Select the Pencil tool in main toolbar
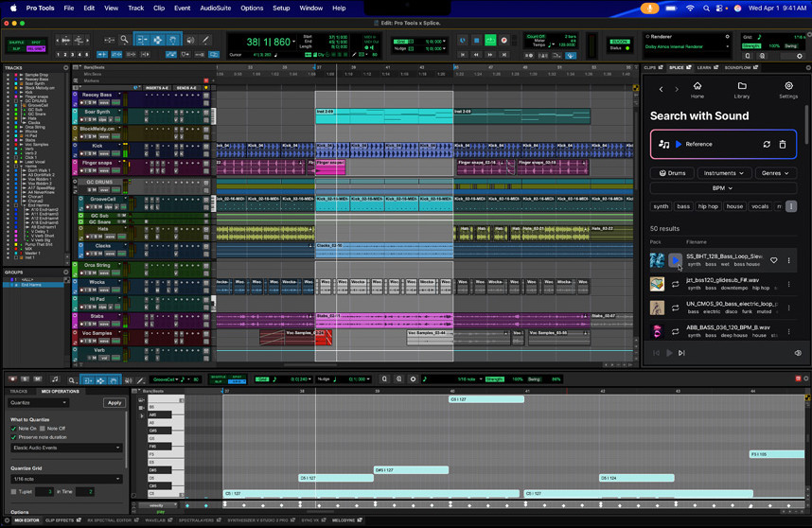The image size is (812, 528). click(206, 40)
